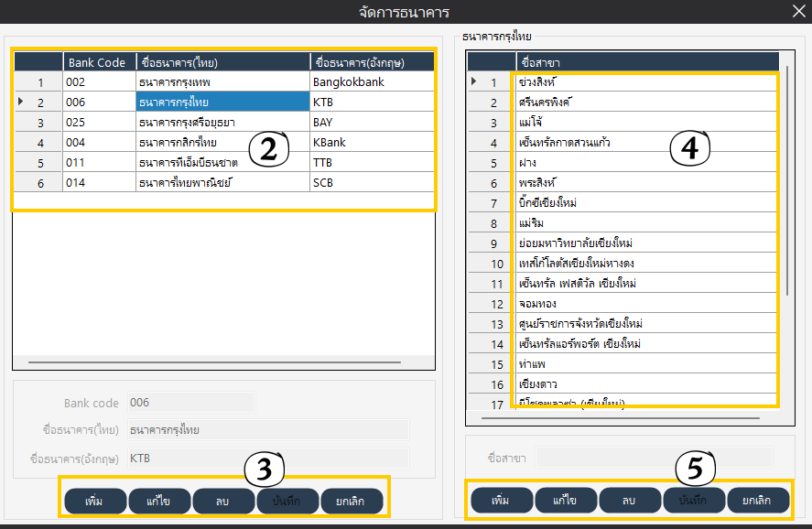Sort by Bank Code column header
The image size is (812, 529).
pos(99,62)
